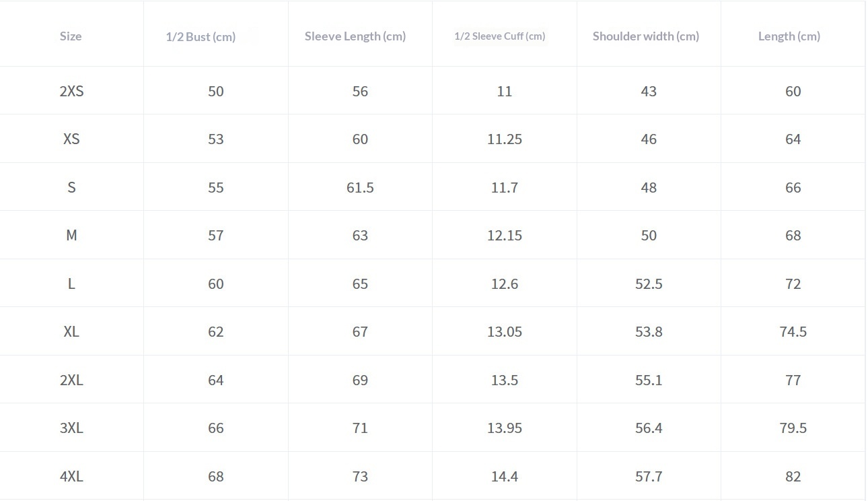Click shoulder width value 57.7 for 4XL
Screen dimensions: 868x501
coord(649,477)
